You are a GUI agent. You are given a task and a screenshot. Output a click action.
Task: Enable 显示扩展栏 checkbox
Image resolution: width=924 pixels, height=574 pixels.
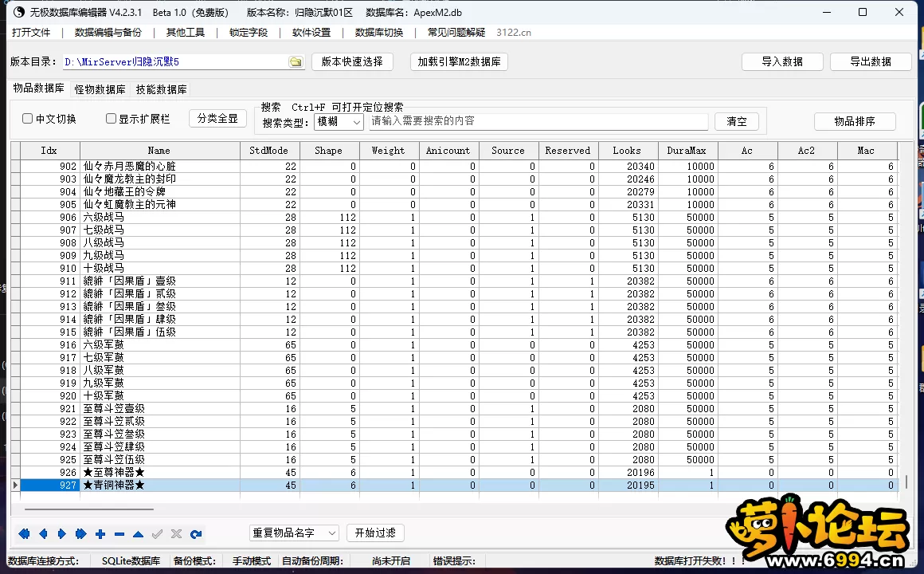pos(111,119)
